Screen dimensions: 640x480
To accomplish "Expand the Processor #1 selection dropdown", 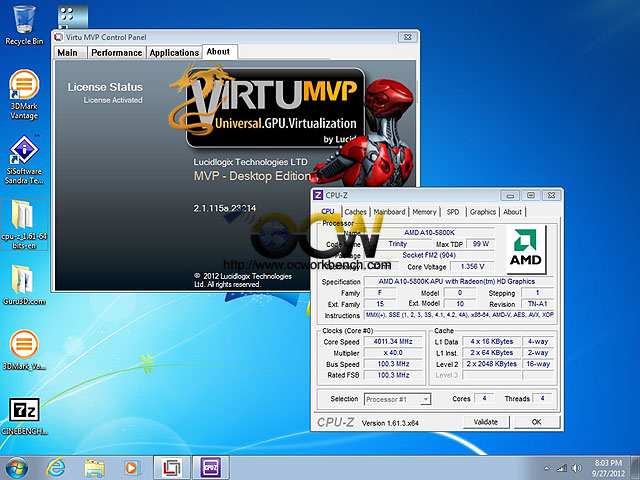I will click(425, 399).
